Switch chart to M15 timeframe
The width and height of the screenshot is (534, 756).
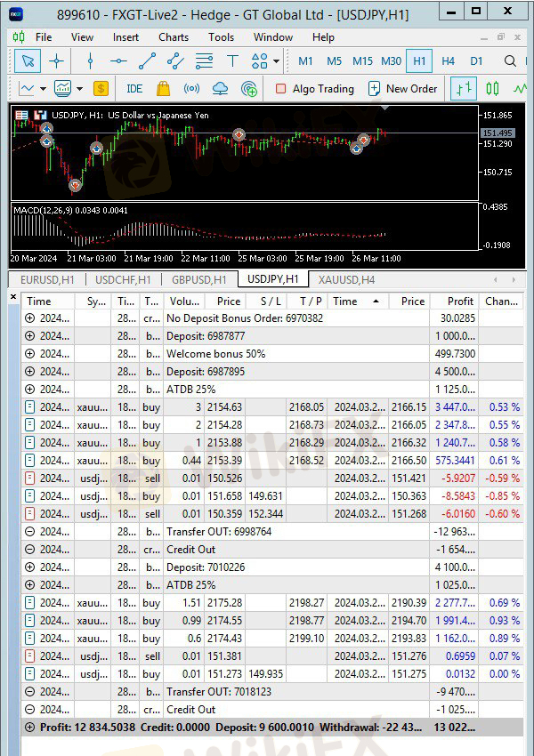pos(362,61)
